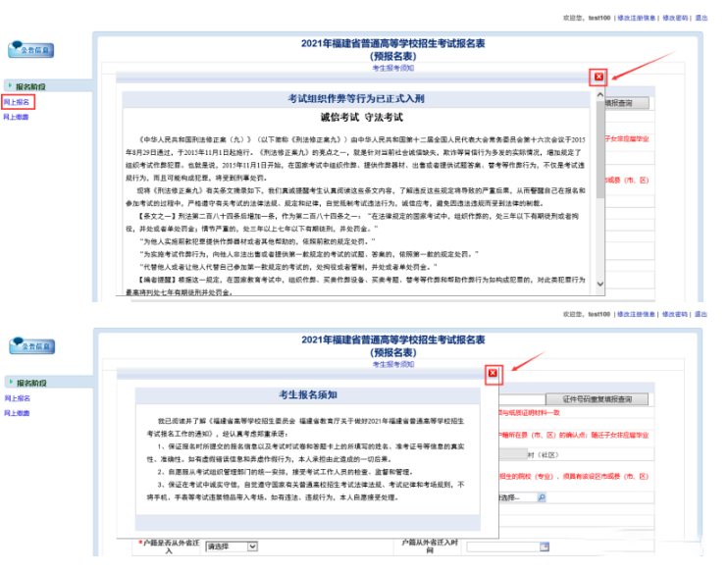This screenshot has width=728, height=573.
Task: Click 公告信息 icon on 诚信考试 dialog page
Action: pyautogui.click(x=31, y=49)
